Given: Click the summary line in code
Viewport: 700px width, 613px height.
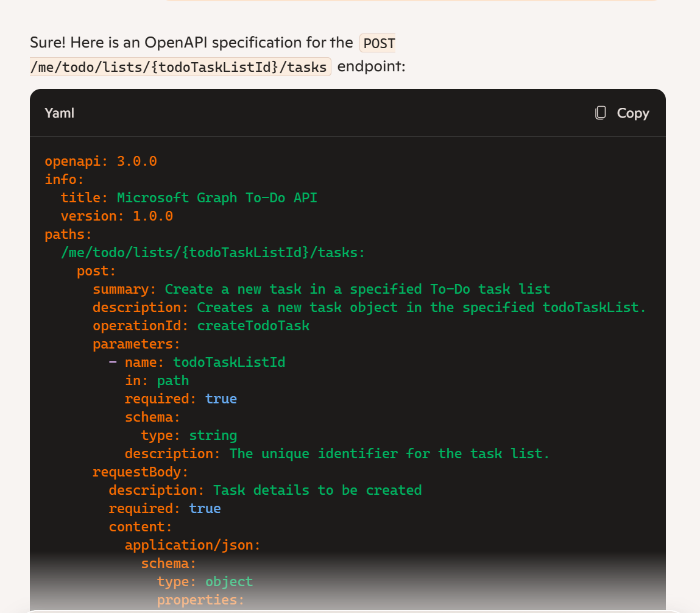Looking at the screenshot, I should coord(321,289).
